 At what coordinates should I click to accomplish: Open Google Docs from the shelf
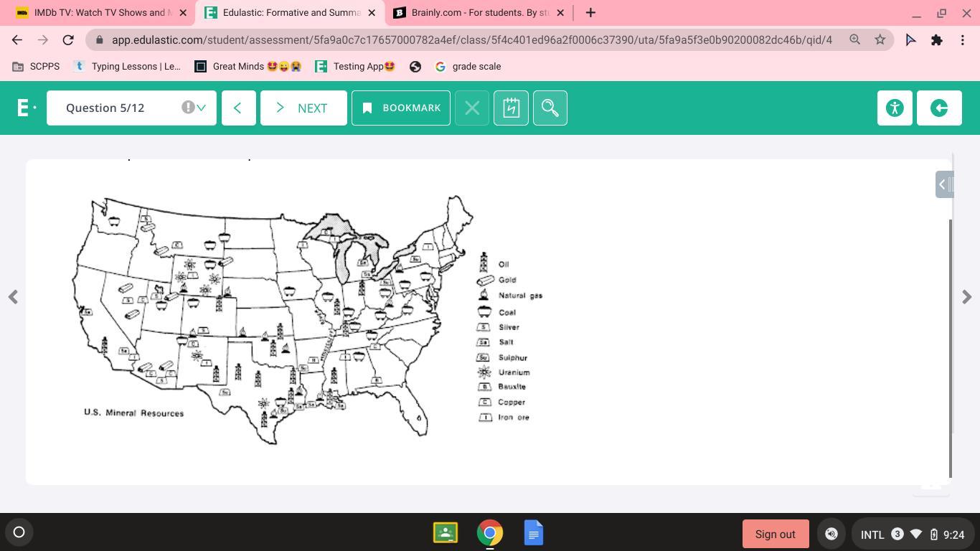click(x=533, y=533)
